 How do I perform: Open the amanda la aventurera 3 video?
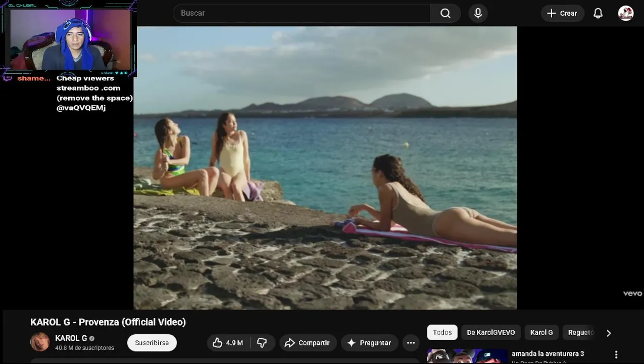548,354
